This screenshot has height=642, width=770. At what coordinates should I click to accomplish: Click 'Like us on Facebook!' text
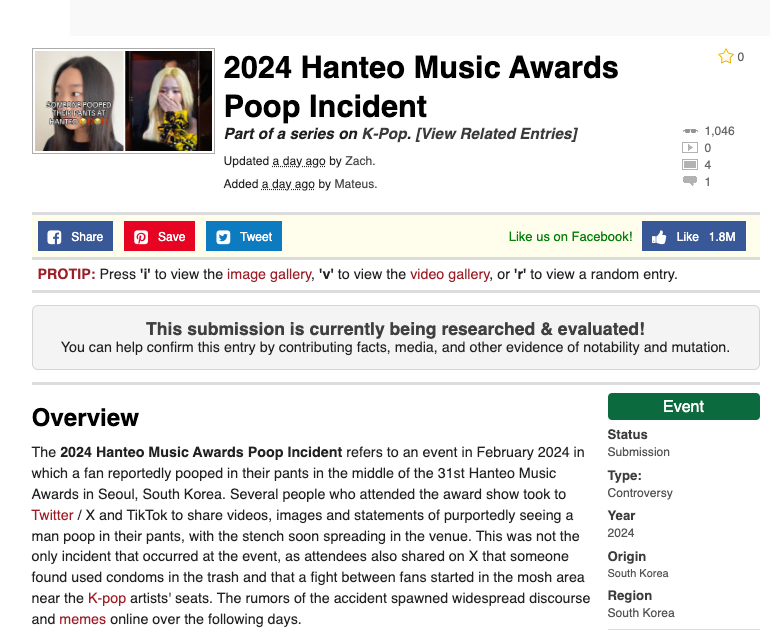pyautogui.click(x=570, y=237)
